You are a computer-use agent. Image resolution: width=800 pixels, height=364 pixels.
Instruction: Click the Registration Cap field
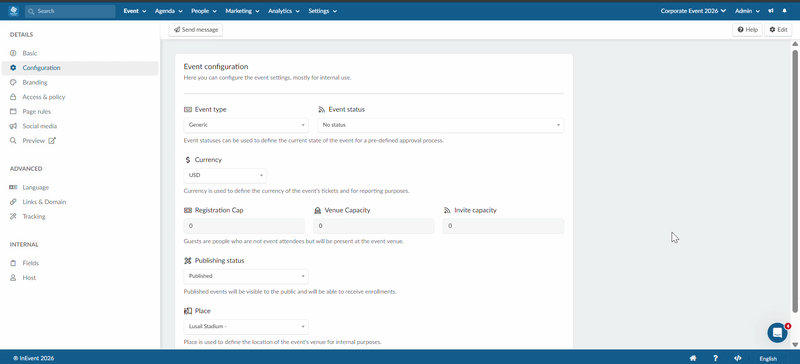point(244,226)
